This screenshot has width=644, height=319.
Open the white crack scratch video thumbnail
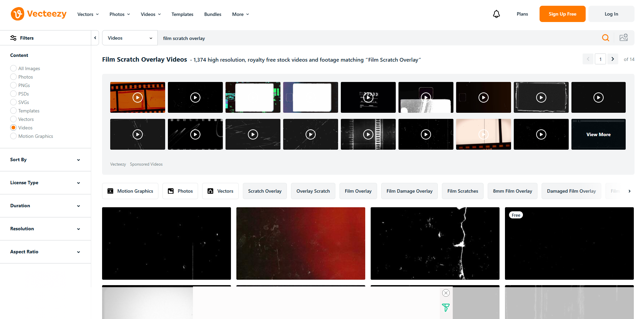435,243
